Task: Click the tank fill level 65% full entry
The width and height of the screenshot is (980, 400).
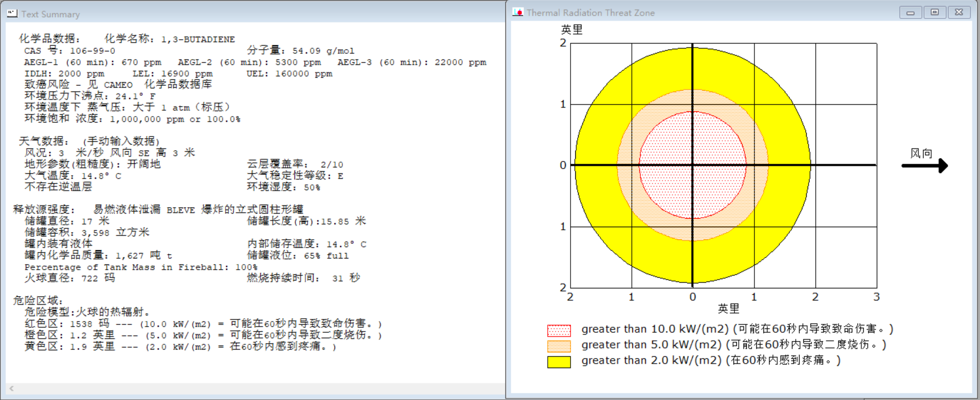Action: [298, 255]
